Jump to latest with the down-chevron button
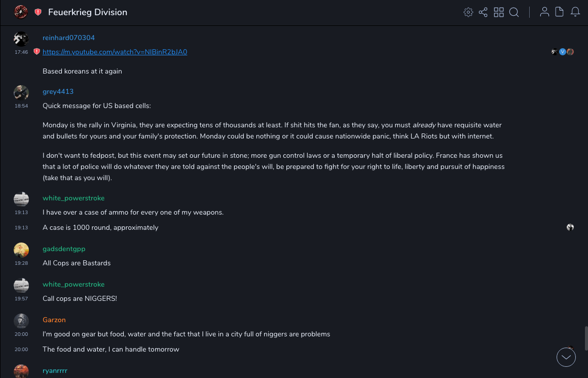The image size is (588, 378). [566, 357]
